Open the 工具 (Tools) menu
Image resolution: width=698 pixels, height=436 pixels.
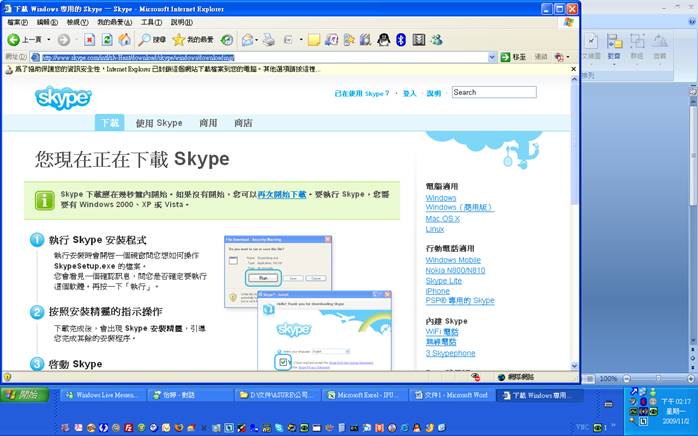(151, 21)
